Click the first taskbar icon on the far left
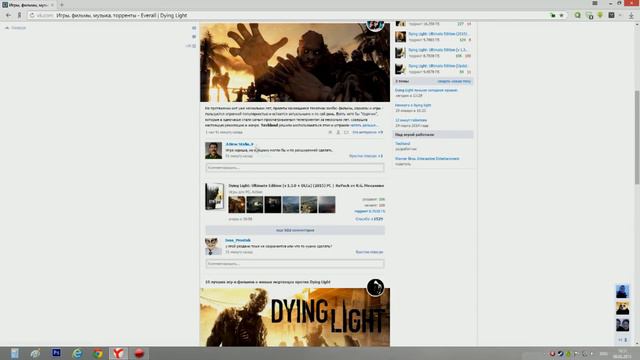 pos(15,353)
